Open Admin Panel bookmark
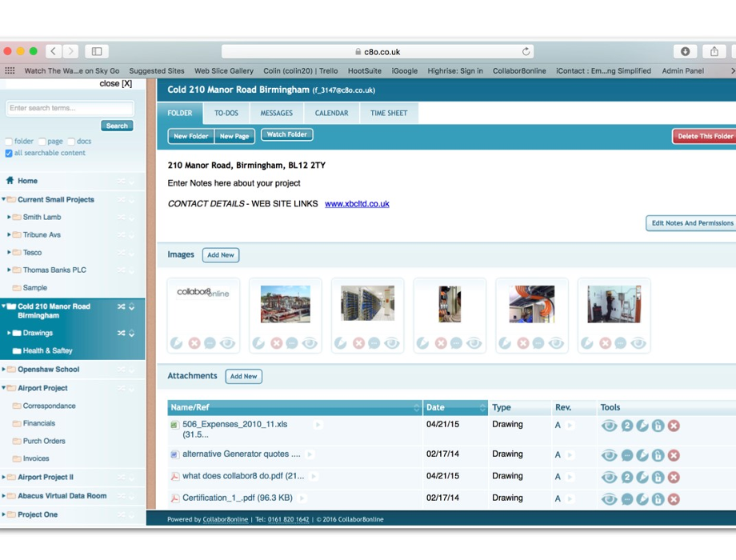The width and height of the screenshot is (736, 560). tap(682, 71)
